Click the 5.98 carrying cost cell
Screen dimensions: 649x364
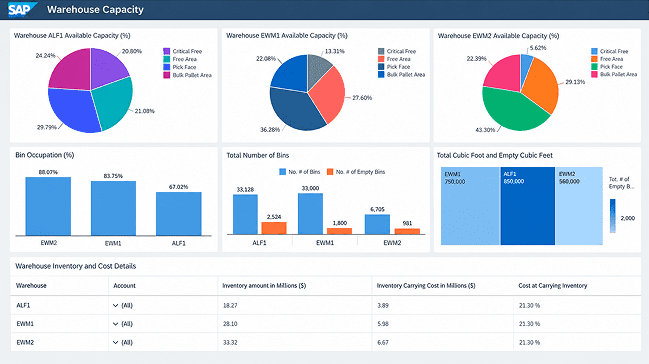click(x=442, y=324)
